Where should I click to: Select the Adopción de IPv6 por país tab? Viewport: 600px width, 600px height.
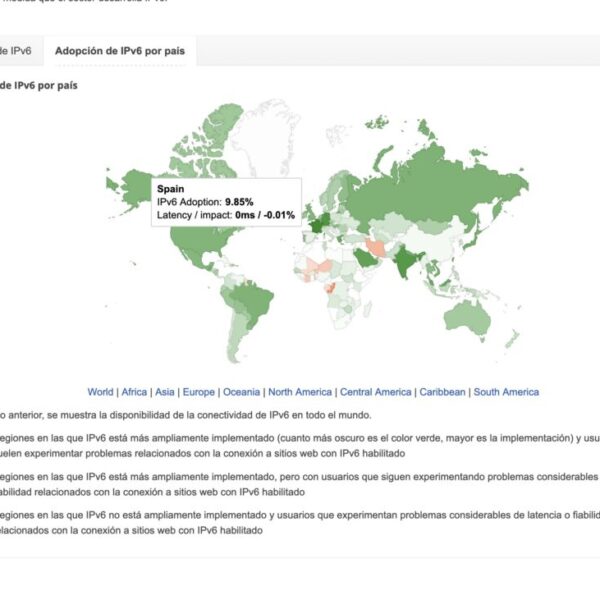coord(120,51)
